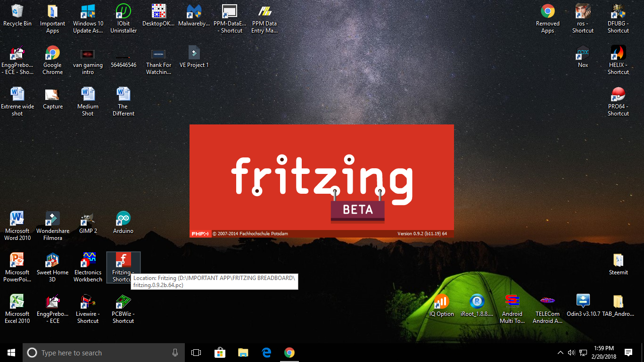644x362 pixels.
Task: Open Task View from the taskbar
Action: (196, 353)
